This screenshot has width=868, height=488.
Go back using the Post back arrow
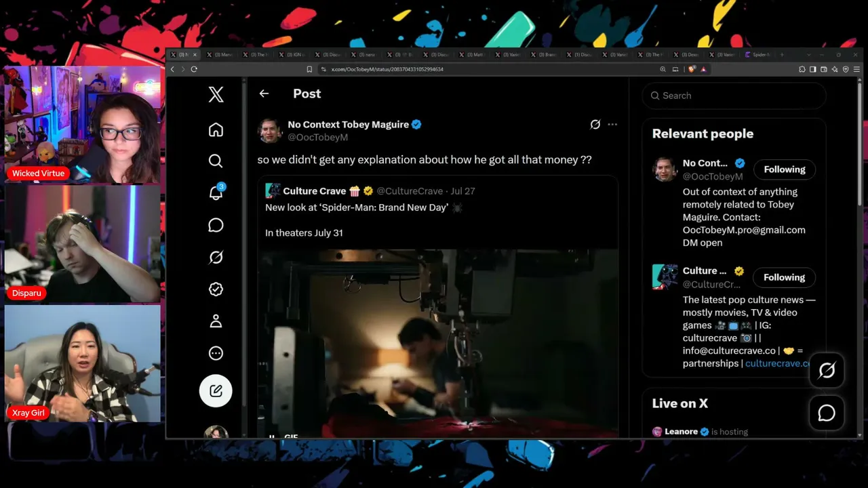(x=264, y=94)
